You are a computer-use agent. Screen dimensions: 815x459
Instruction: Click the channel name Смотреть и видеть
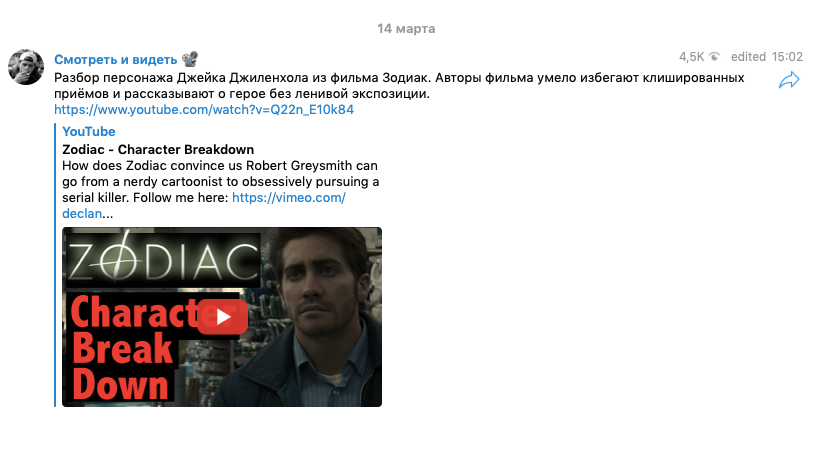[115, 59]
